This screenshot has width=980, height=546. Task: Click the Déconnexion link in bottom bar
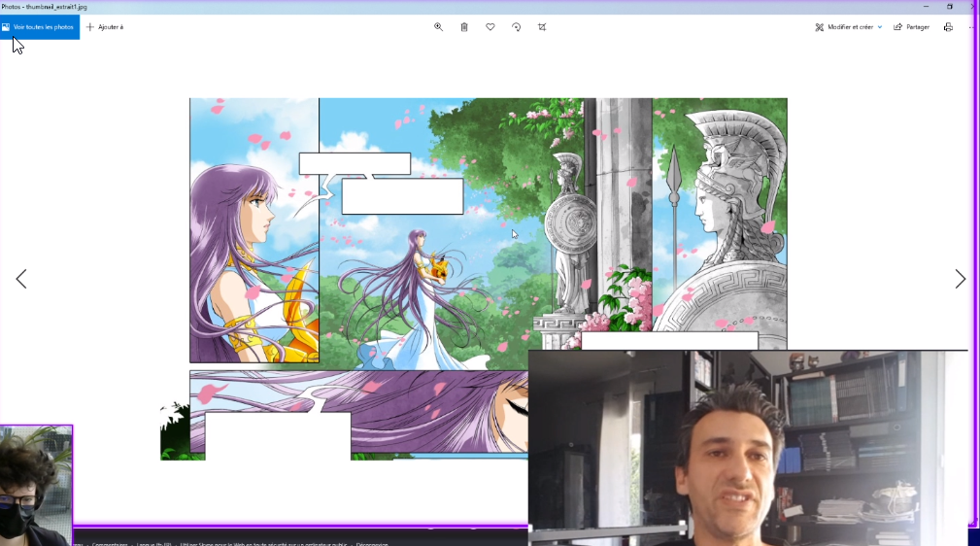(372, 543)
